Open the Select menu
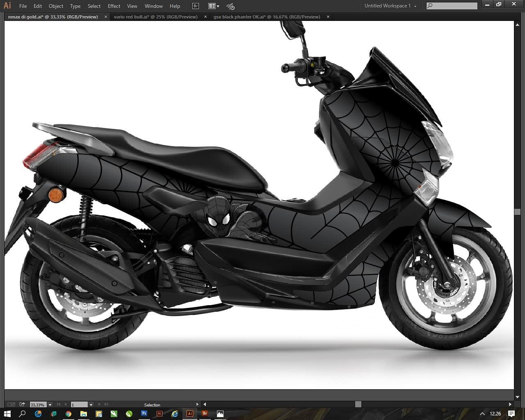 (94, 6)
